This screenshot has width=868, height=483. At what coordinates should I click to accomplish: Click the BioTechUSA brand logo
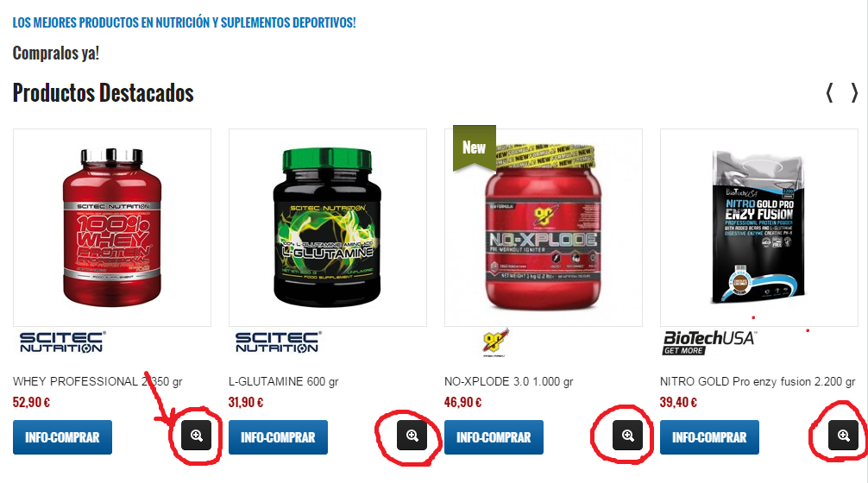(x=709, y=342)
